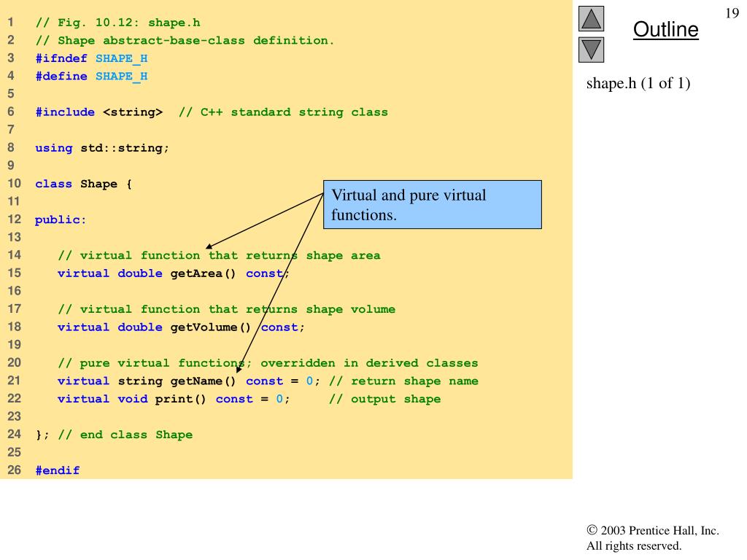Select the blue 'Virtual and pure virtual functions' callout

(432, 204)
